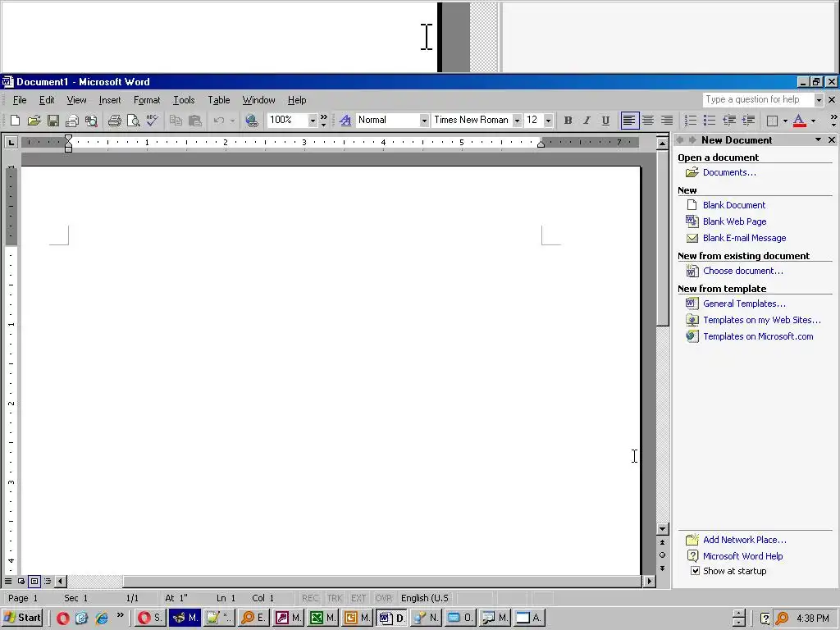
Task: Open General Templates link
Action: coord(744,304)
